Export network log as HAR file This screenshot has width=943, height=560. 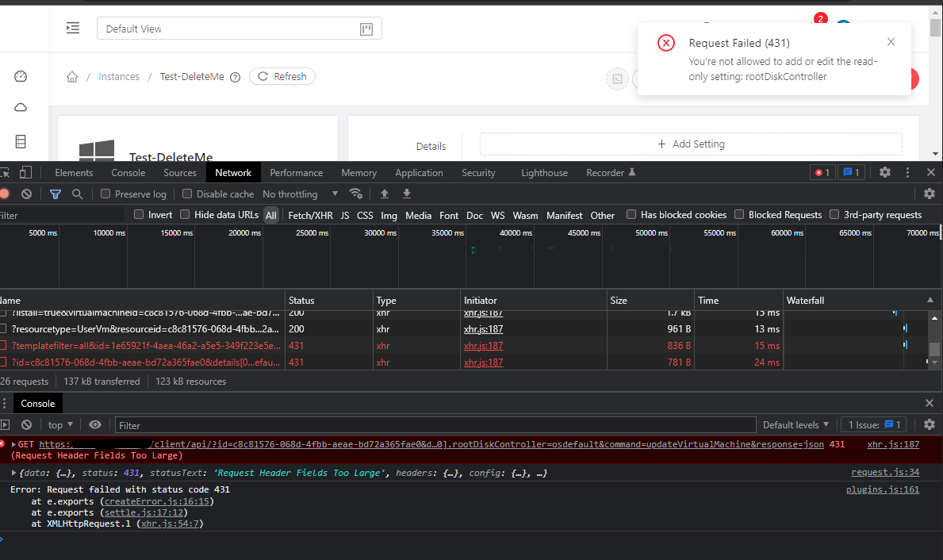point(407,194)
